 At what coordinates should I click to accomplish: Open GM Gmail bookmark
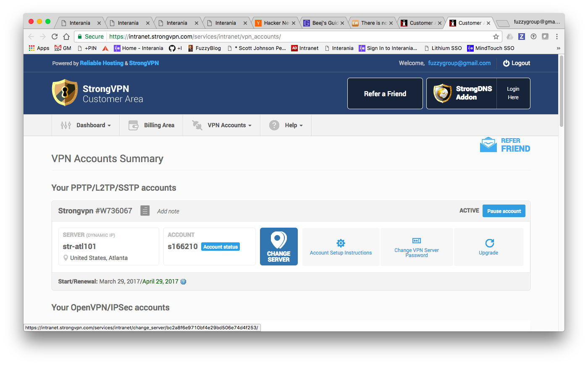point(63,48)
